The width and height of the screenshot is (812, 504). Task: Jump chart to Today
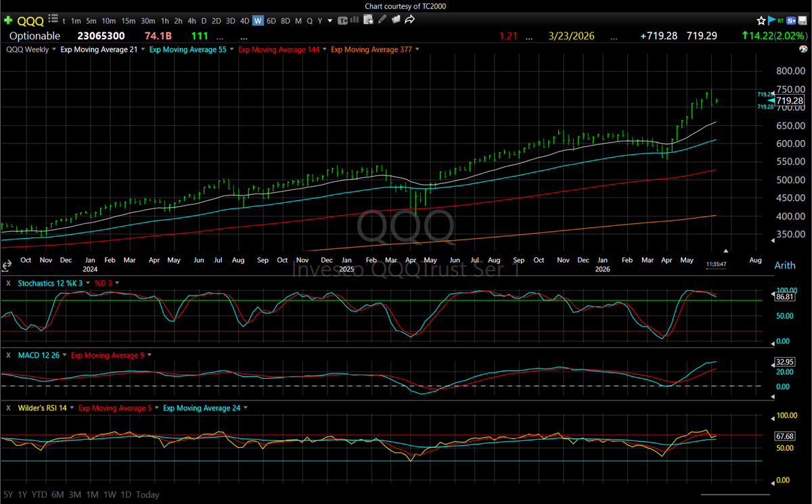point(148,495)
